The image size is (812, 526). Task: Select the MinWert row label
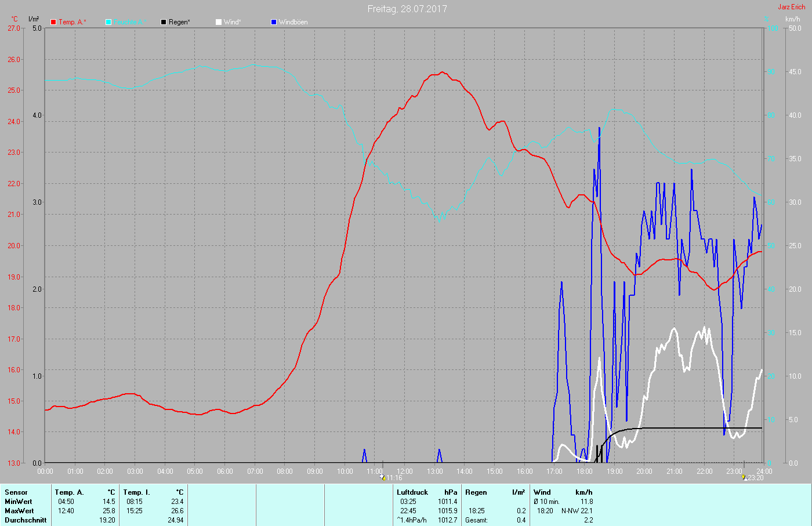[x=19, y=502]
